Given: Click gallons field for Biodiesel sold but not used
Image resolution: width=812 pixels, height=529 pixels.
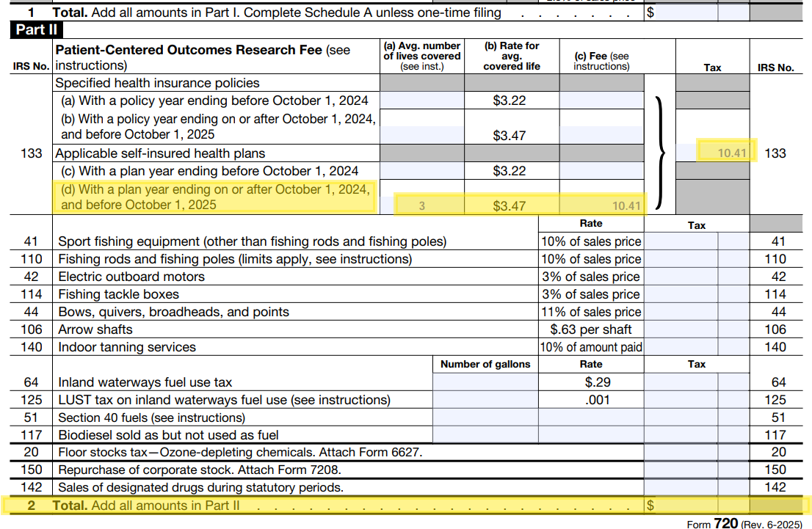Looking at the screenshot, I should [x=485, y=435].
